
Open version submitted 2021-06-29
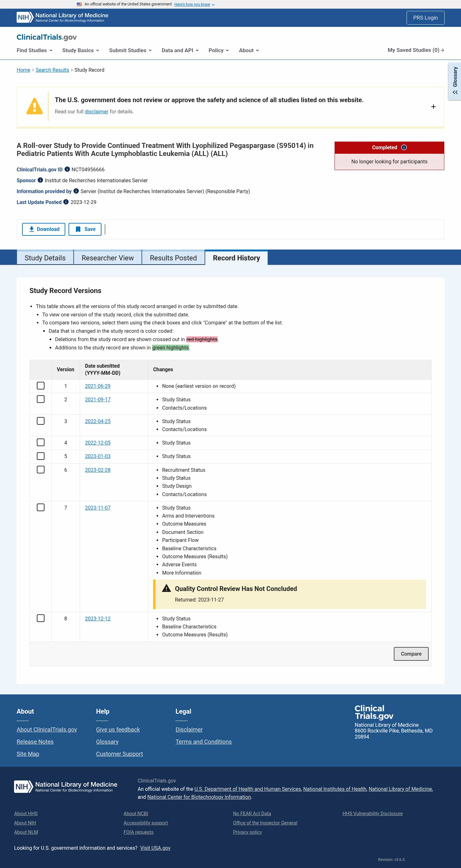pos(98,386)
